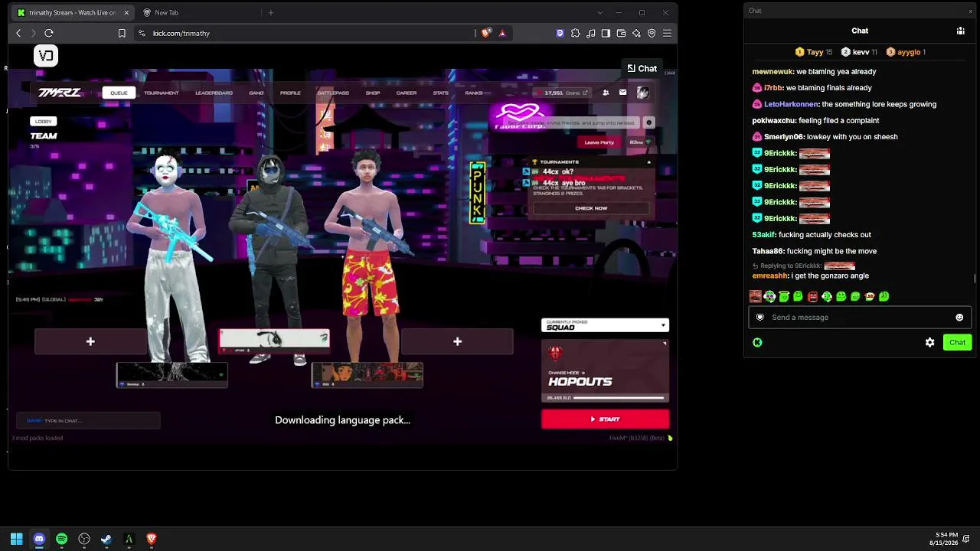Image resolution: width=980 pixels, height=551 pixels.
Task: Send message with green Chat button
Action: pos(957,343)
